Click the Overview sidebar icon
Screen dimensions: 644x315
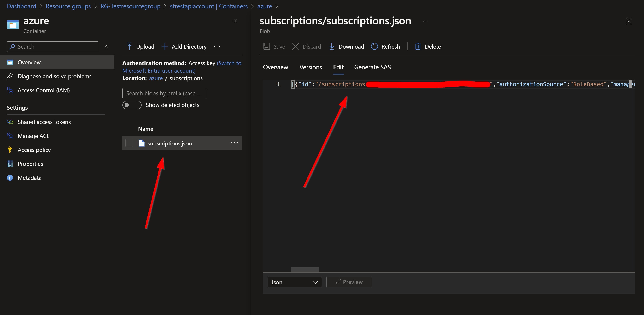point(10,62)
